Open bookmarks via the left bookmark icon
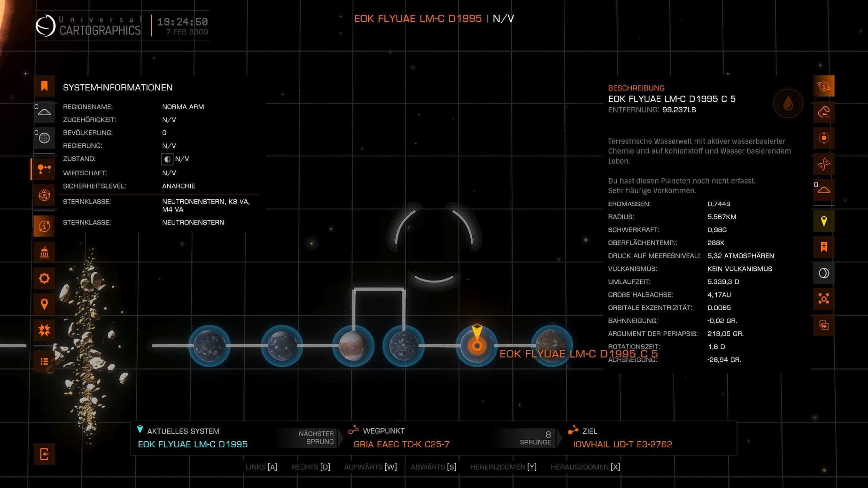Image resolution: width=868 pixels, height=488 pixels. point(44,86)
